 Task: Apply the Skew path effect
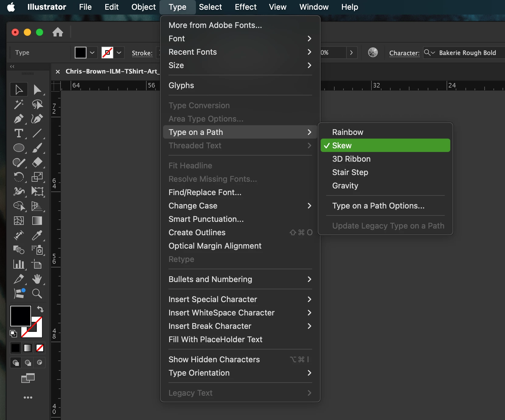point(385,146)
